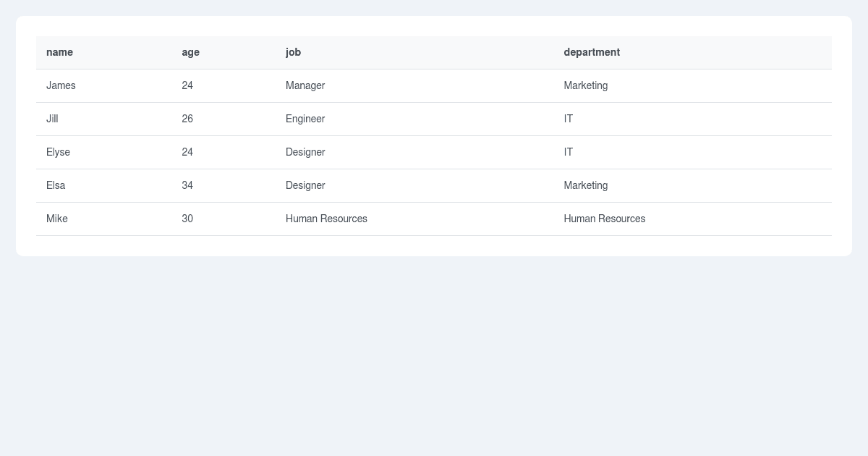Screen dimensions: 868x456
Task: Click James's age value 24
Action: 224,85
